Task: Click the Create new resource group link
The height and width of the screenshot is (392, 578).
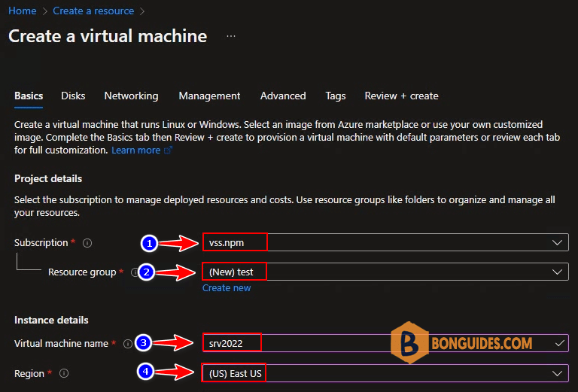Action: point(227,288)
